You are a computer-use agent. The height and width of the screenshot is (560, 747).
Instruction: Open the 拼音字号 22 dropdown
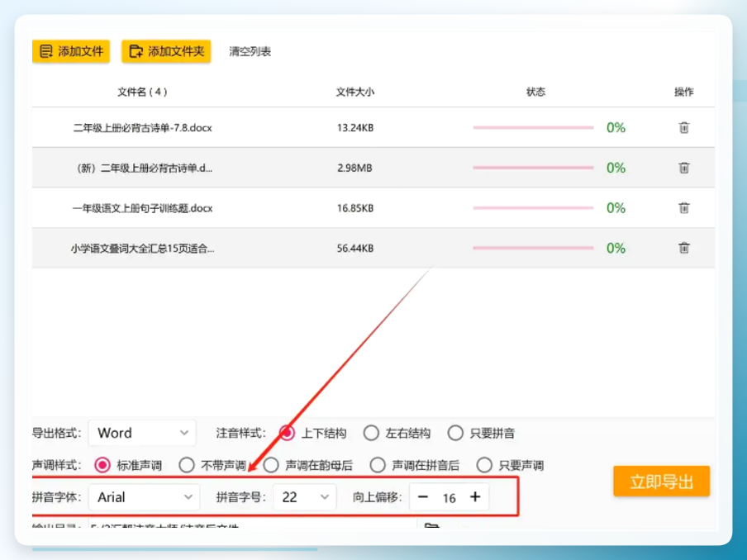[x=304, y=497]
